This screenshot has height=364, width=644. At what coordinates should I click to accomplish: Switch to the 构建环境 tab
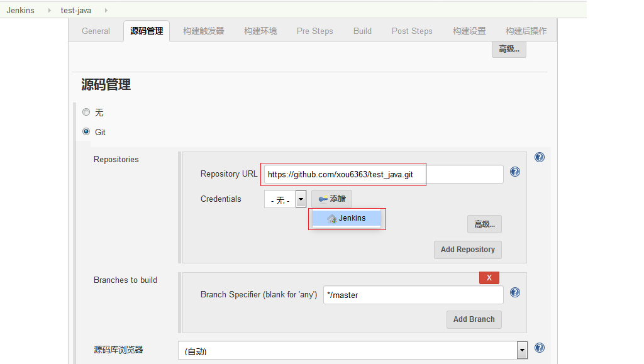point(260,31)
